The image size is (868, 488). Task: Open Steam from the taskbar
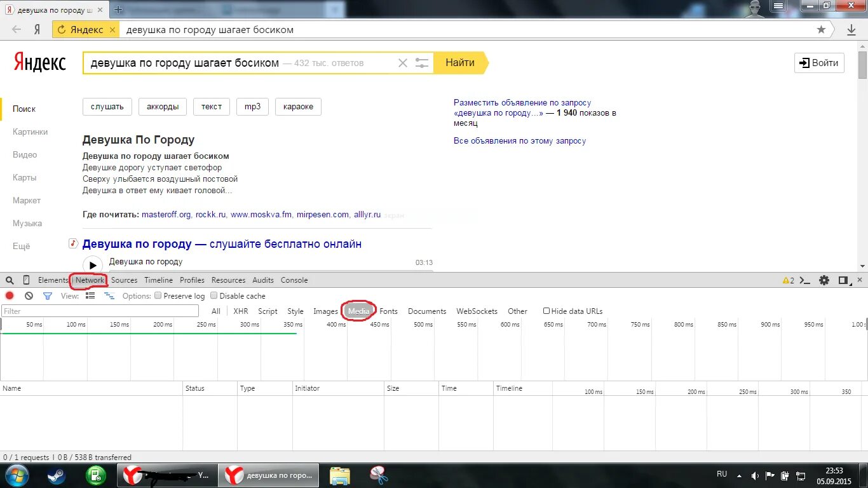tap(57, 475)
